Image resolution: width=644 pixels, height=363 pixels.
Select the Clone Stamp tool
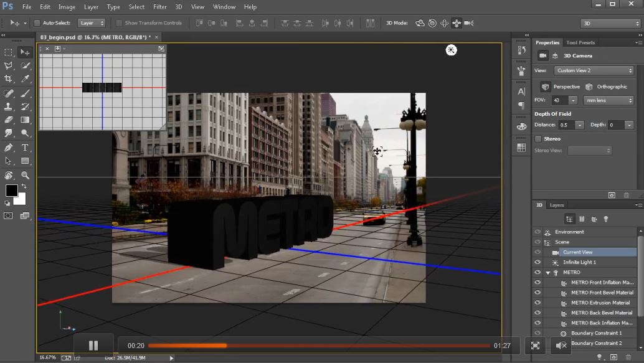(x=8, y=106)
